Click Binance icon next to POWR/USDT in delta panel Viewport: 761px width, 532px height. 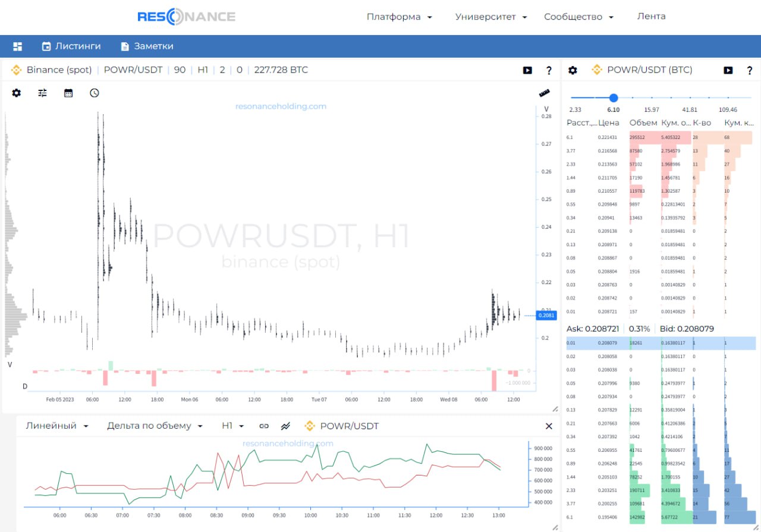click(309, 426)
